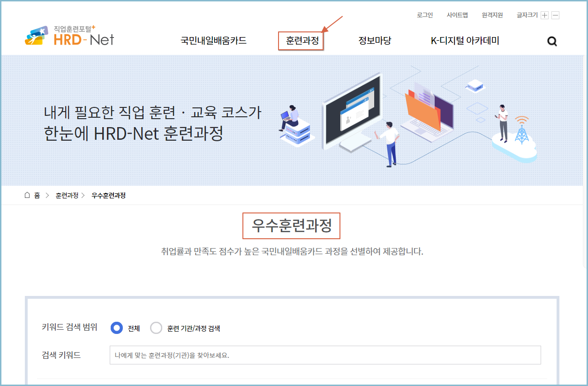Image resolution: width=588 pixels, height=386 pixels.
Task: Click the boxed 우수훈련과정 page title
Action: 291,226
